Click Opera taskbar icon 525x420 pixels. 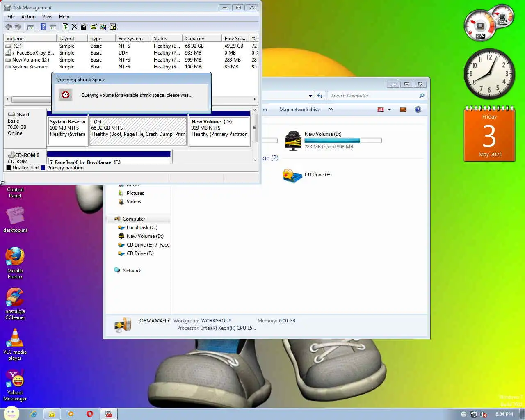click(90, 414)
